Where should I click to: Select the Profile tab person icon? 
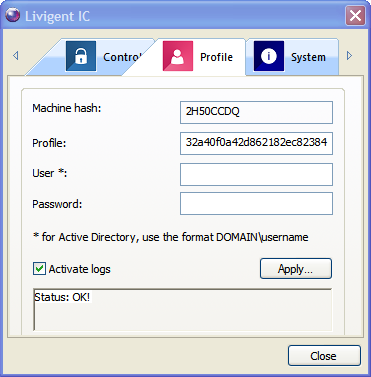point(178,56)
